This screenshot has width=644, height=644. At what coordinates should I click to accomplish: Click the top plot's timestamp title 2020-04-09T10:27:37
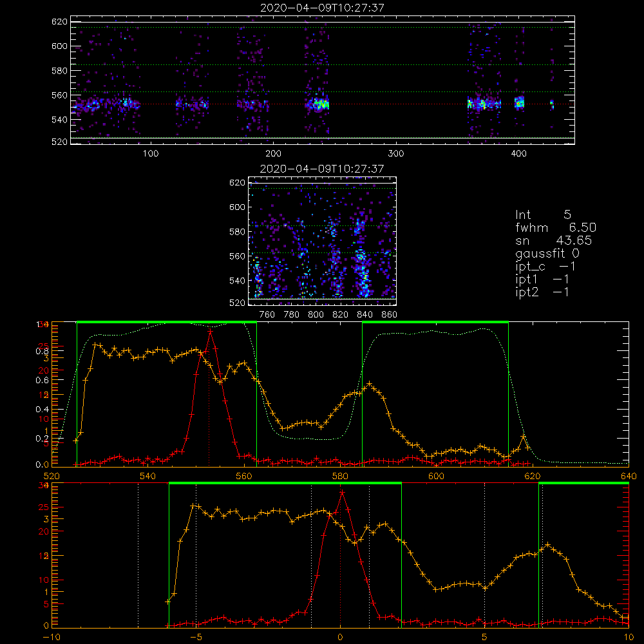(x=322, y=8)
